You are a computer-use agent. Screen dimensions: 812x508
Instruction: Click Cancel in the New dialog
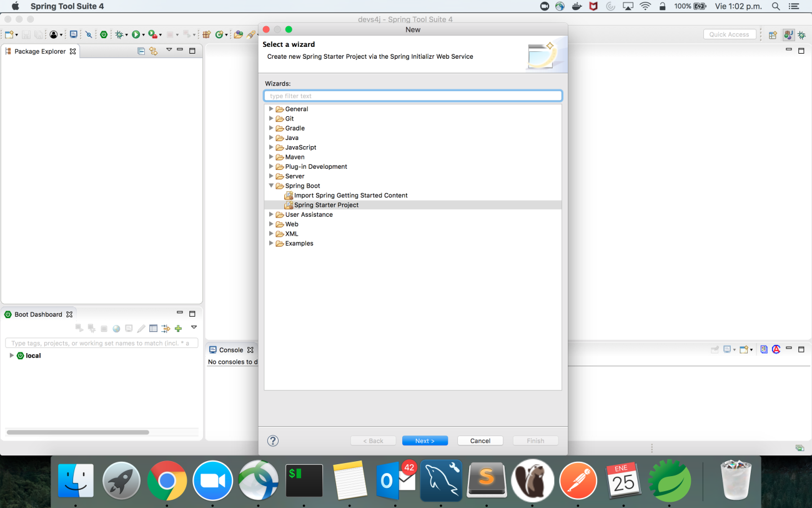coord(480,441)
